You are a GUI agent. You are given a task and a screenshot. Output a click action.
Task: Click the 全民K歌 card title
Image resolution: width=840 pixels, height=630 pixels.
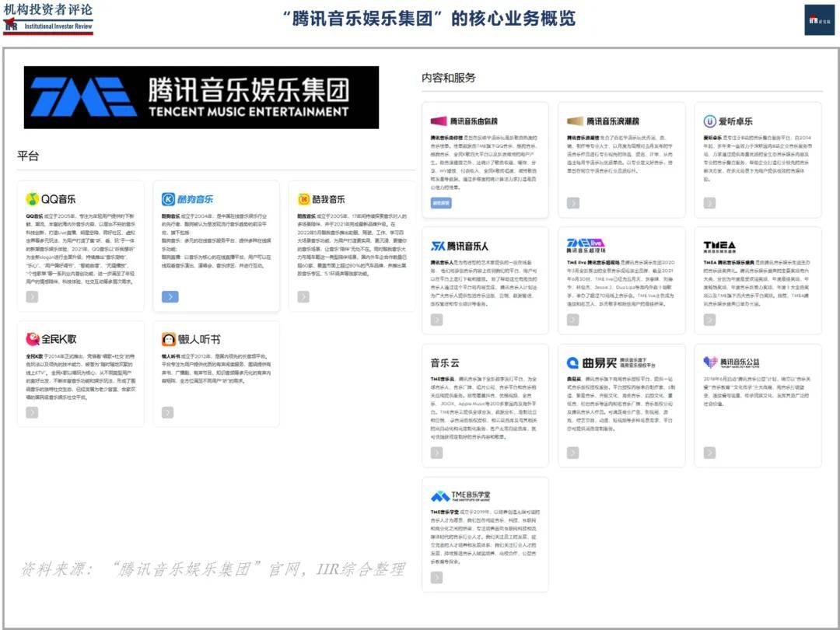coord(59,339)
